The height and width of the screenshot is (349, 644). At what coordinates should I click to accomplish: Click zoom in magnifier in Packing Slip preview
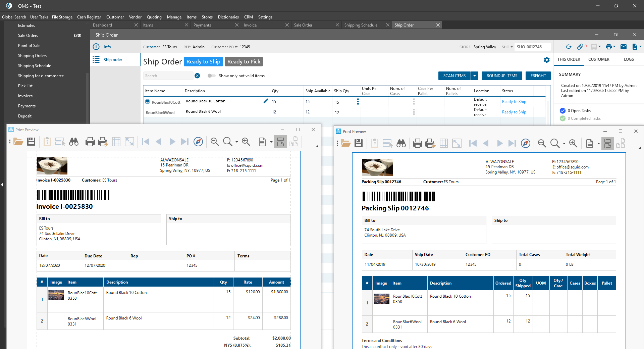coord(573,144)
